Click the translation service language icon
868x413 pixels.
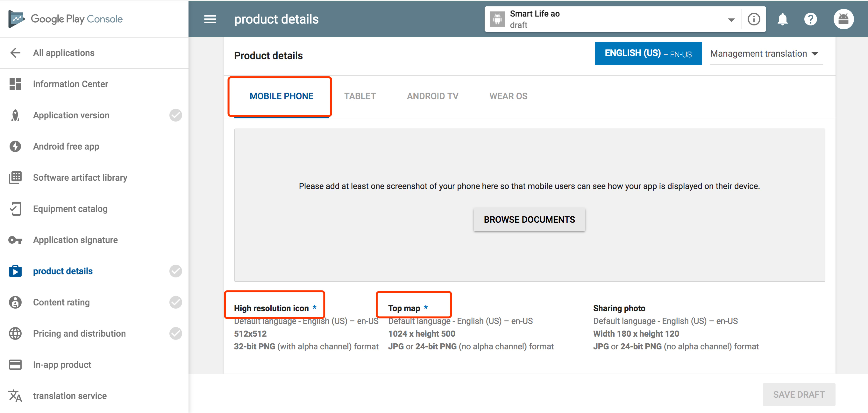coord(15,396)
